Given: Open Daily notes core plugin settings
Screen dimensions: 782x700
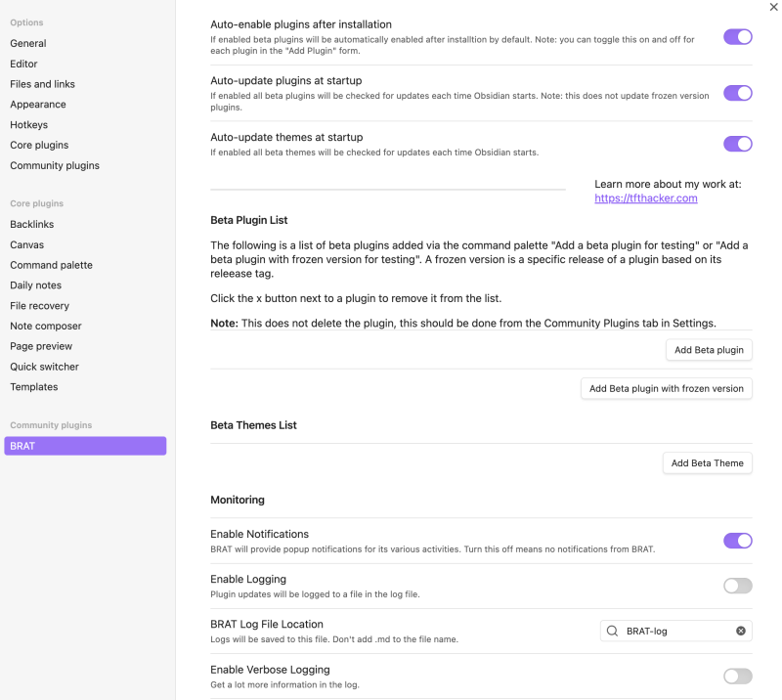Looking at the screenshot, I should [33, 284].
